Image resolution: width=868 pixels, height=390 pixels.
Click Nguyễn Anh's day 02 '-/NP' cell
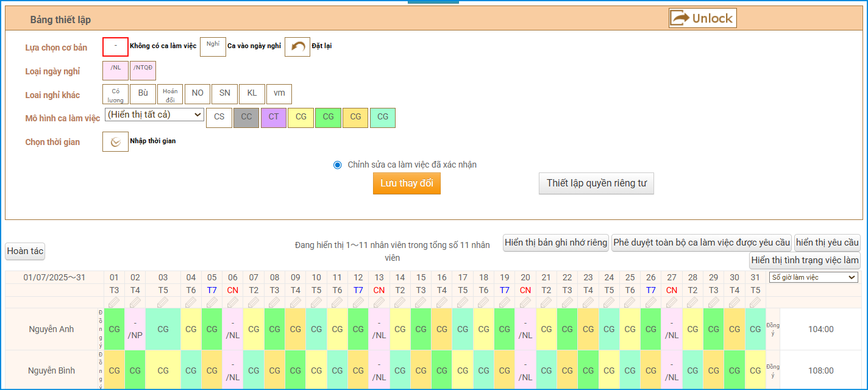[135, 329]
